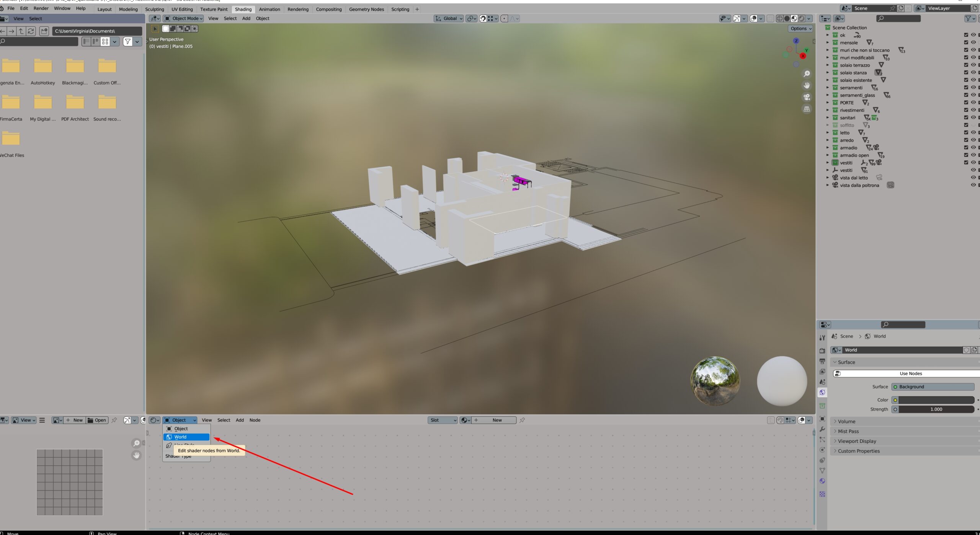Pin the node editor material
Image resolution: width=980 pixels, height=535 pixels.
pos(522,420)
